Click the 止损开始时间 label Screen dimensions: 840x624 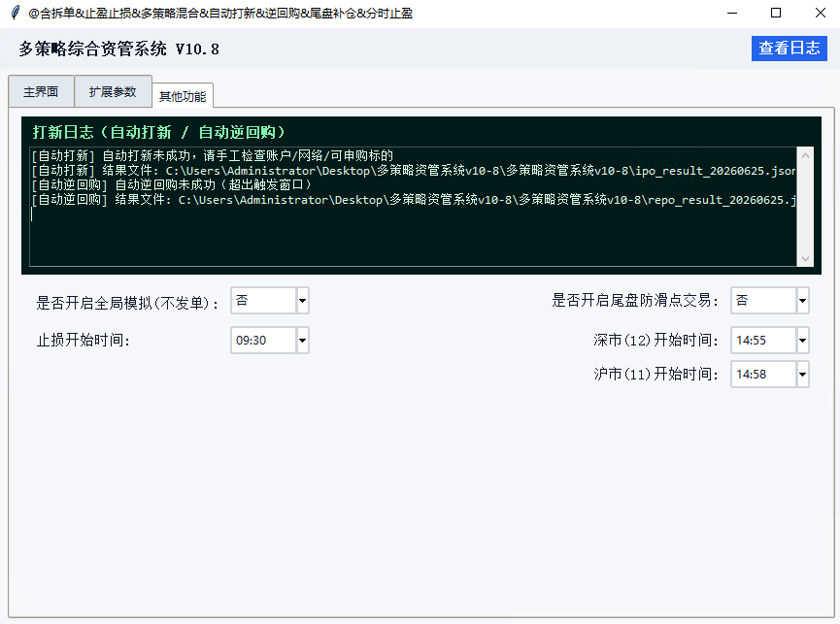pos(84,341)
